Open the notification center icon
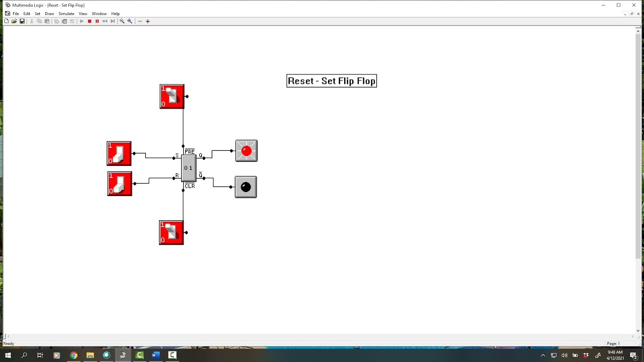The image size is (644, 362). 633,355
